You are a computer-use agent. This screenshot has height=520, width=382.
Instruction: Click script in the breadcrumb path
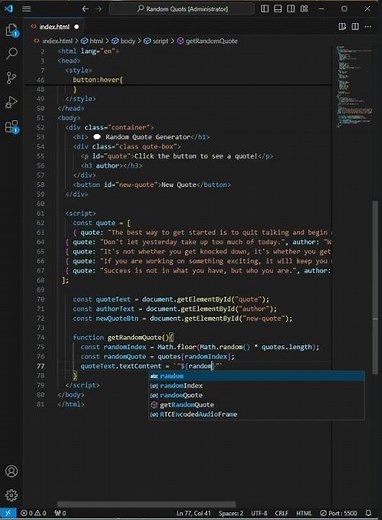point(160,41)
